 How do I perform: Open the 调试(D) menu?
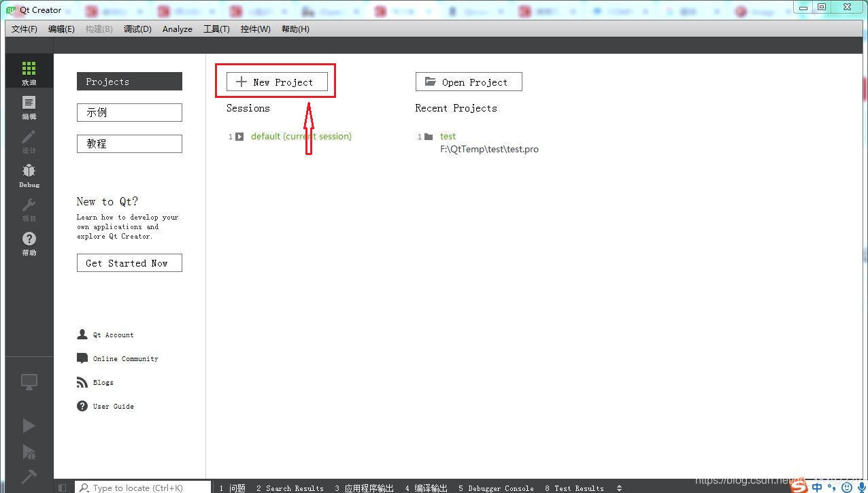click(137, 29)
